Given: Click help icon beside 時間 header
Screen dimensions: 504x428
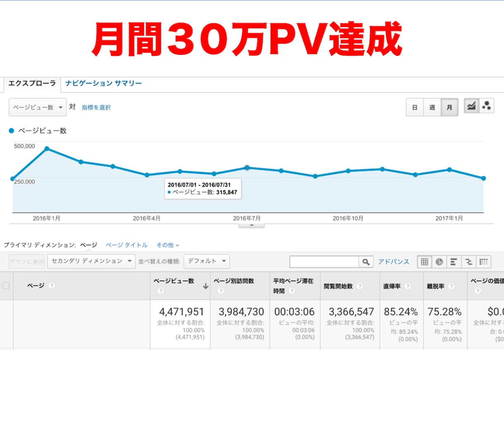Looking at the screenshot, I should [x=292, y=291].
